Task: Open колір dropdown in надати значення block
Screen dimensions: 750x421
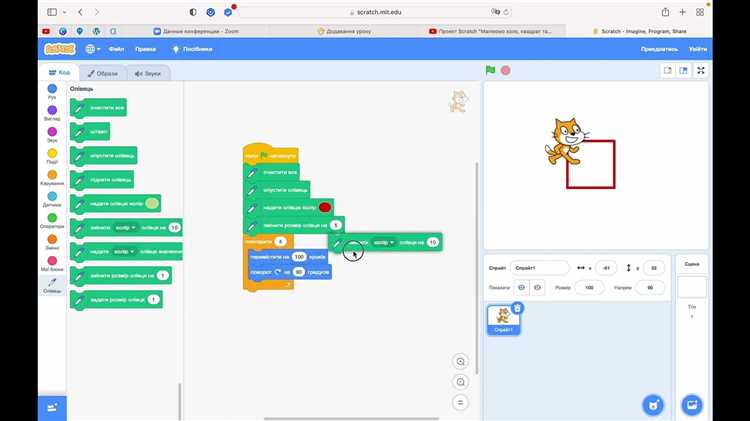Action: click(x=124, y=252)
